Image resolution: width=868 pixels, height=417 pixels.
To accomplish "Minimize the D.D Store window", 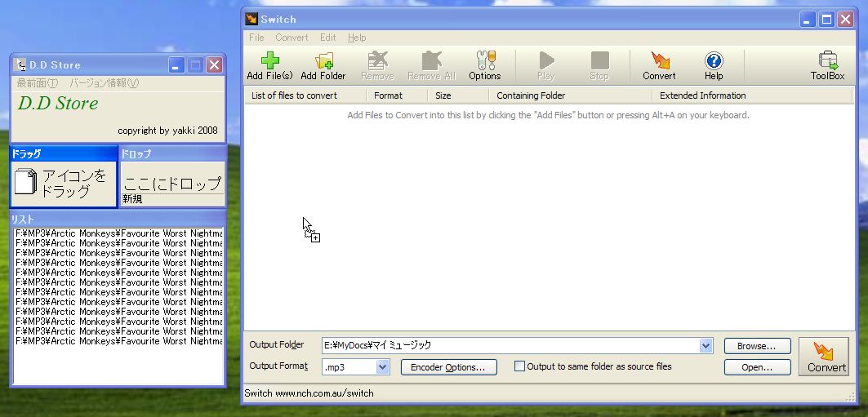I will tap(176, 65).
